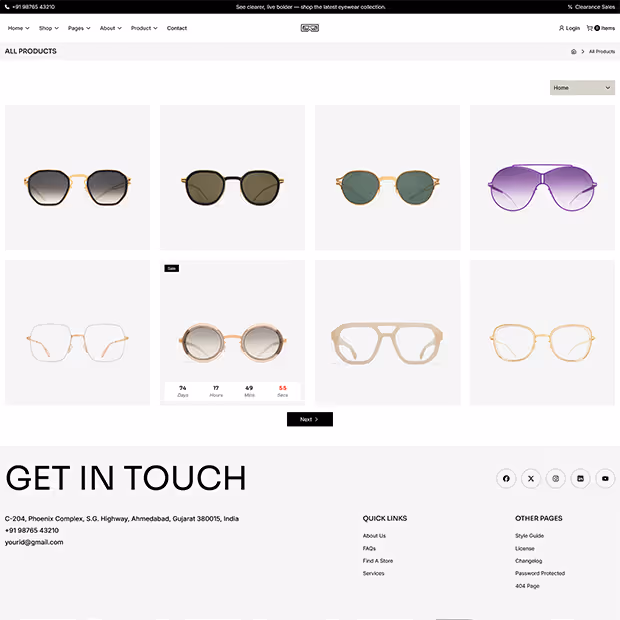Screen dimensions: 620x620
Task: Open the round peach Sale sunglasses
Action: 232,333
